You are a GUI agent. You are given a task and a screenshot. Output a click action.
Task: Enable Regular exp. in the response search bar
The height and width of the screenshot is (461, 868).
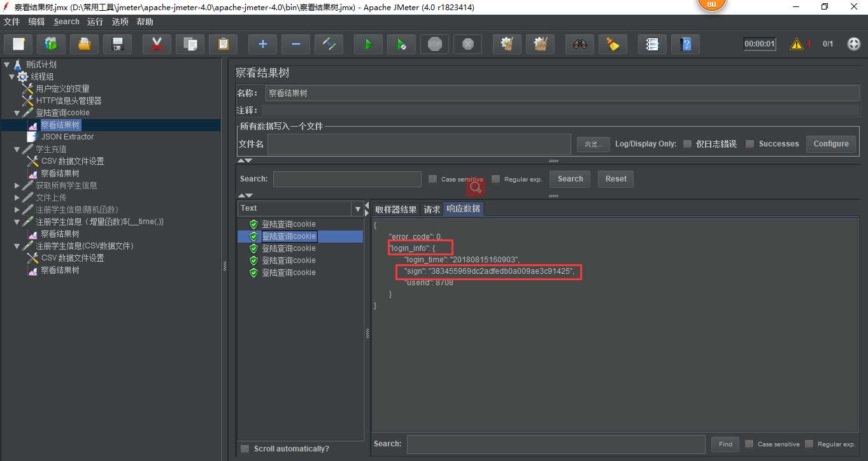pos(809,444)
